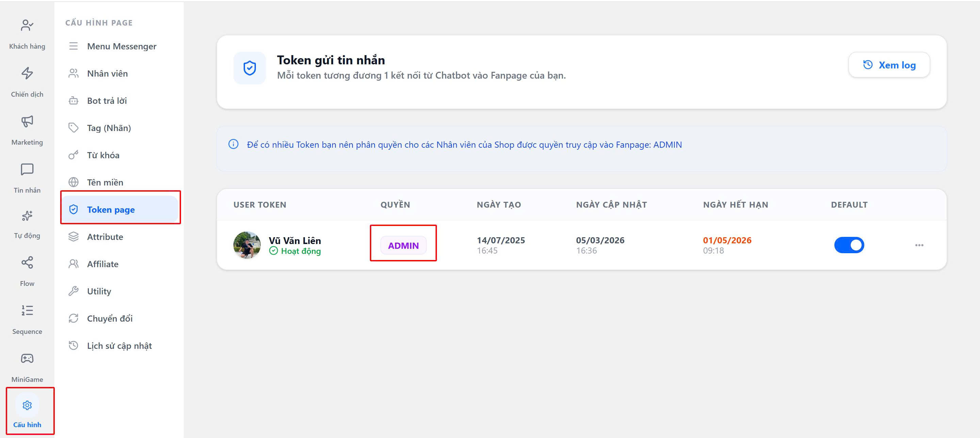This screenshot has width=980, height=438.
Task: Open the Tự động sparkle icon
Action: (27, 216)
